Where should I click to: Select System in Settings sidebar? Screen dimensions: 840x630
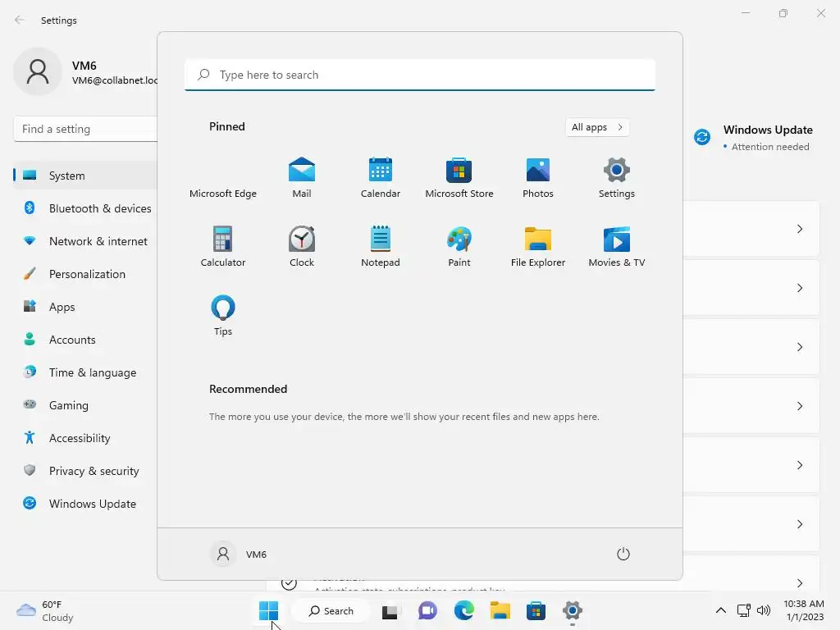(x=85, y=176)
